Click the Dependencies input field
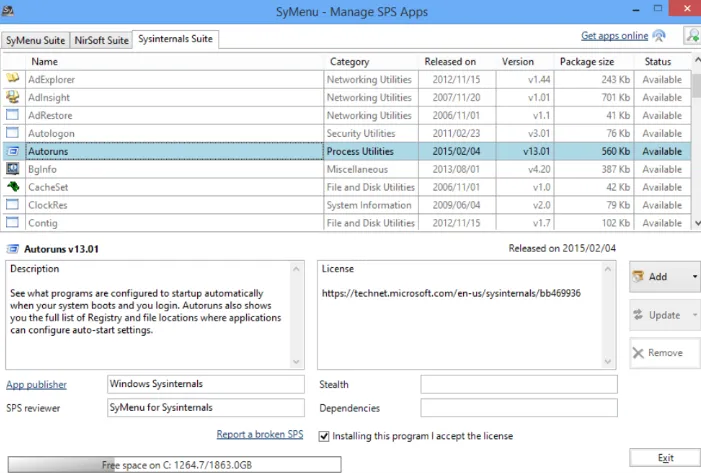This screenshot has width=701, height=473. 519,408
